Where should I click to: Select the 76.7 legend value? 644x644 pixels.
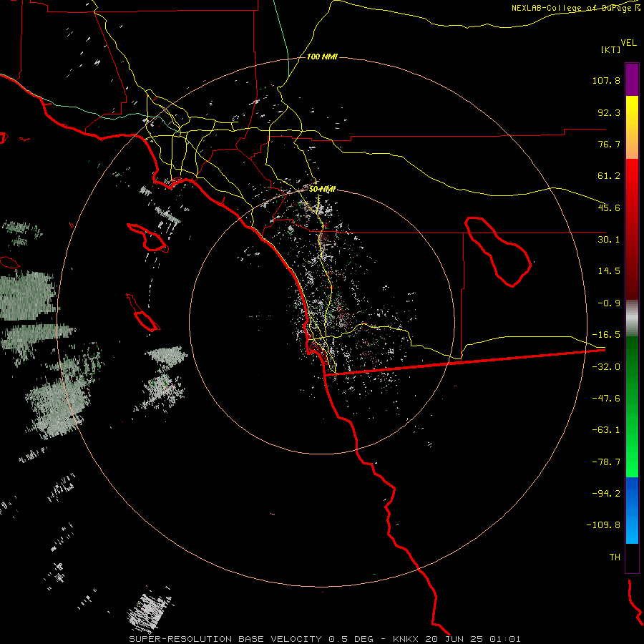pos(609,144)
